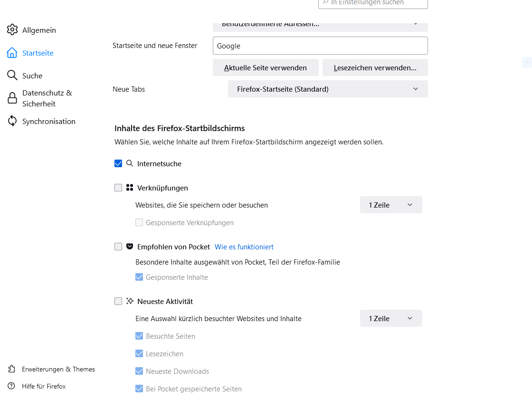The height and width of the screenshot is (399, 532).
Task: Click the Suche magnifier icon in sidebar
Action: (12, 76)
